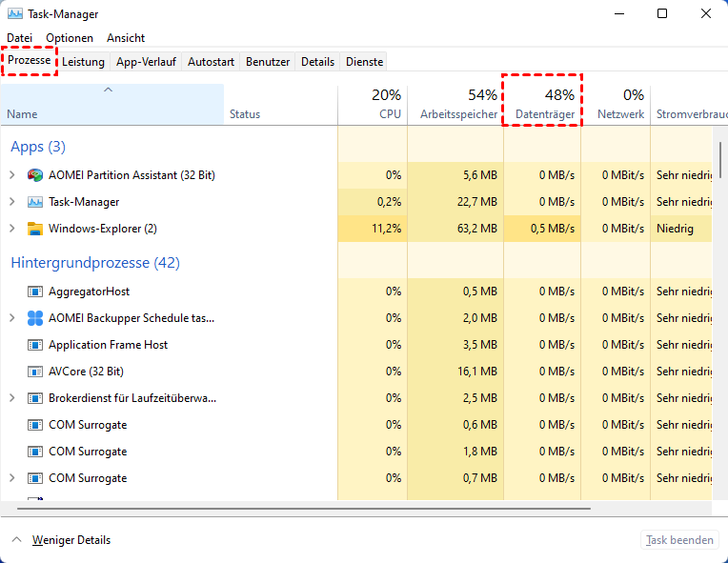
Task: Collapse details with Weniger Details chevron
Action: coord(16,540)
